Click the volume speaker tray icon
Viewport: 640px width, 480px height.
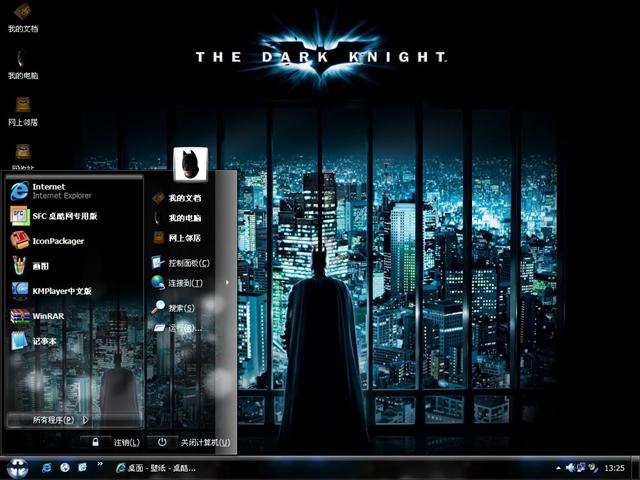(x=570, y=468)
